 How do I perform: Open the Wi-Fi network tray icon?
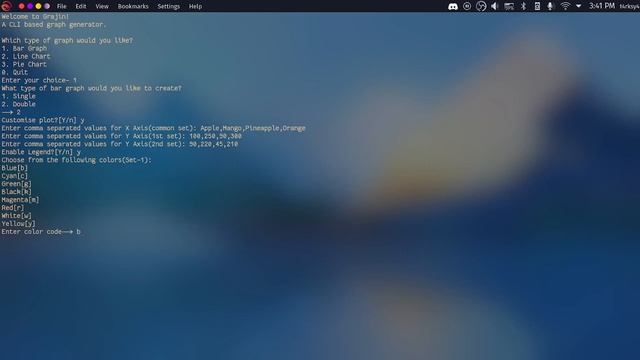tap(565, 6)
